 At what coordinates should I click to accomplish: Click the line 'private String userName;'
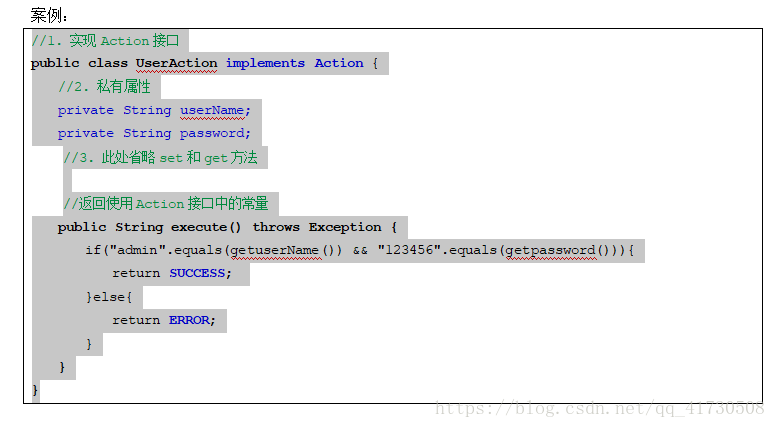(154, 110)
